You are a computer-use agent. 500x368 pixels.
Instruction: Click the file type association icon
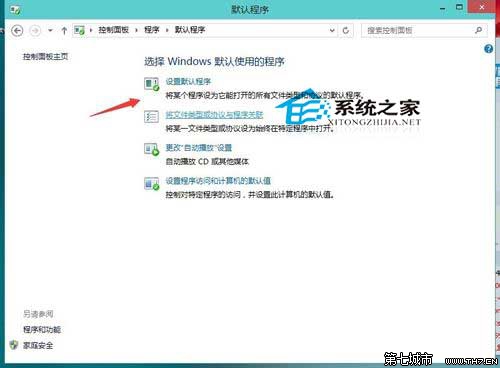click(151, 117)
